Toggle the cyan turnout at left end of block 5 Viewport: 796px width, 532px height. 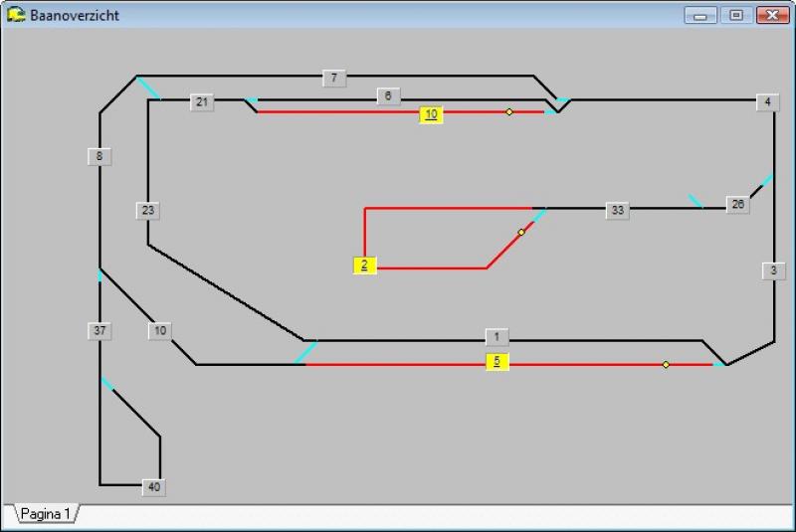[306, 352]
